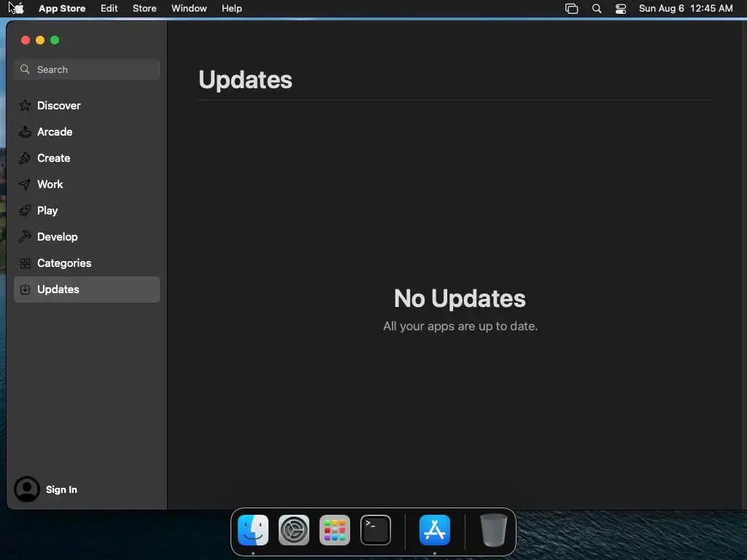The image size is (747, 560).
Task: Click the search magnifier icon in sidebar
Action: point(25,69)
